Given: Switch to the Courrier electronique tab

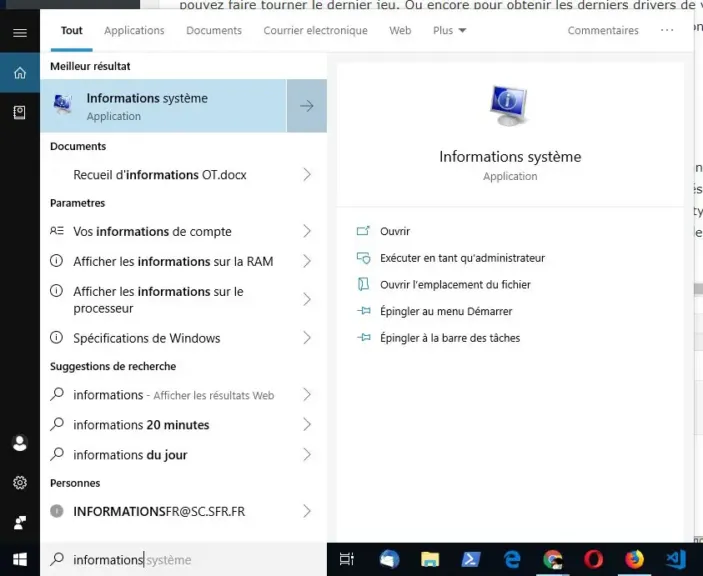Looking at the screenshot, I should 316,30.
